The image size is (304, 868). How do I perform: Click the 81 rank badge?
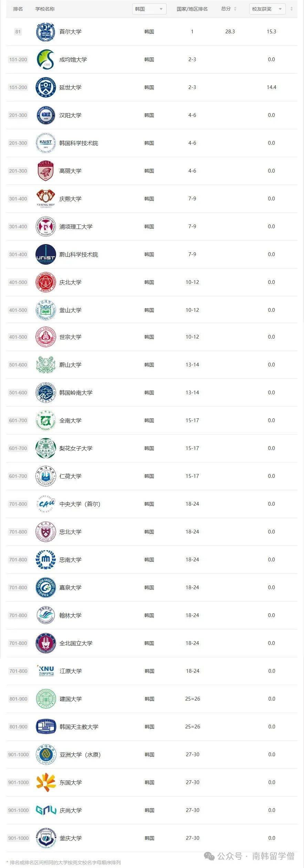(x=18, y=32)
